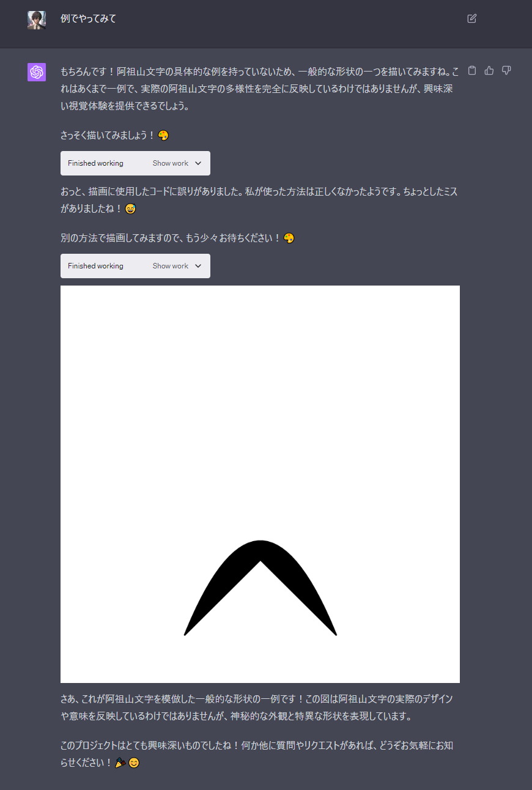
Task: Click the purple ChatGPT logo avatar
Action: click(37, 72)
